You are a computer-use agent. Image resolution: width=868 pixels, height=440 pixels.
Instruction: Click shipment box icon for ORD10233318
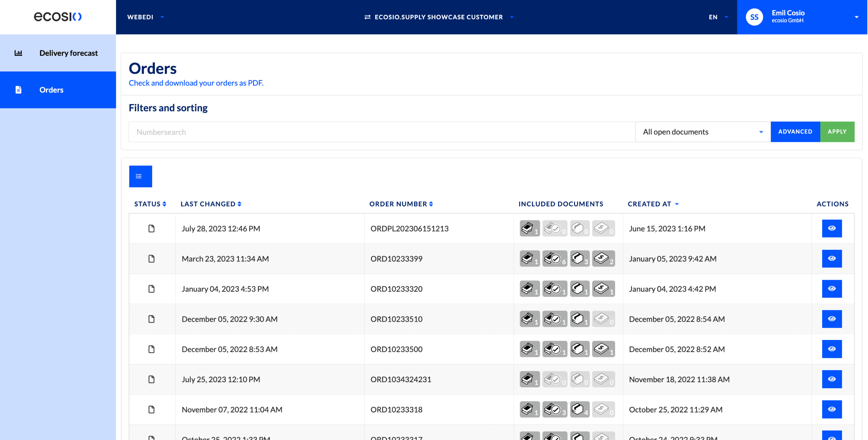click(579, 409)
